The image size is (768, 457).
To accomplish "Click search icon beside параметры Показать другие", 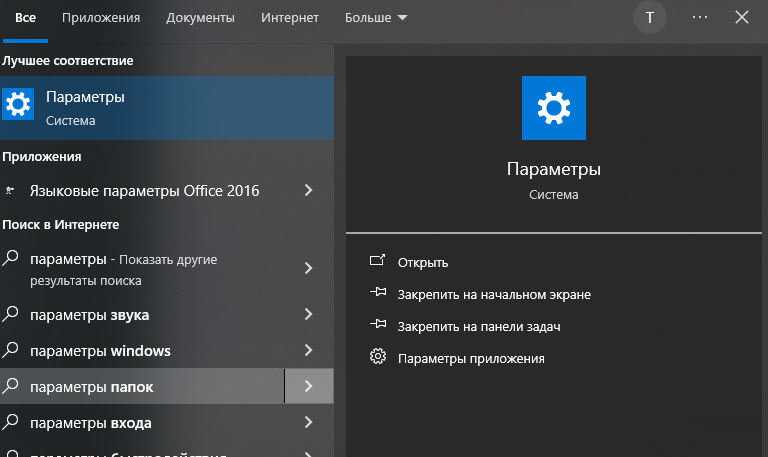I will tap(10, 258).
